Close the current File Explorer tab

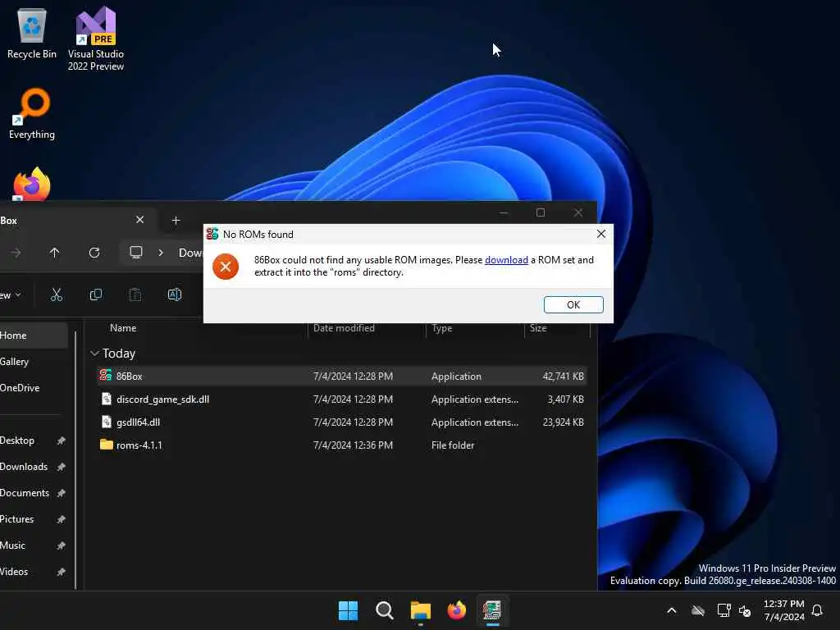click(x=139, y=220)
